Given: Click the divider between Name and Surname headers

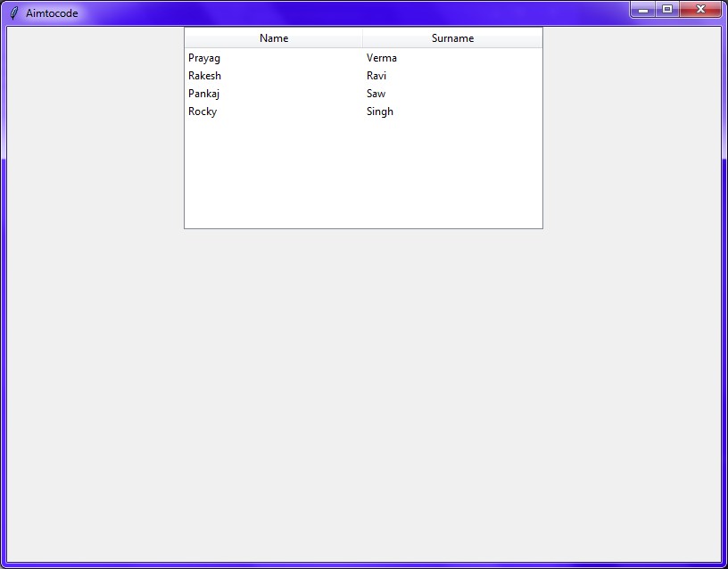Looking at the screenshot, I should pyautogui.click(x=363, y=38).
